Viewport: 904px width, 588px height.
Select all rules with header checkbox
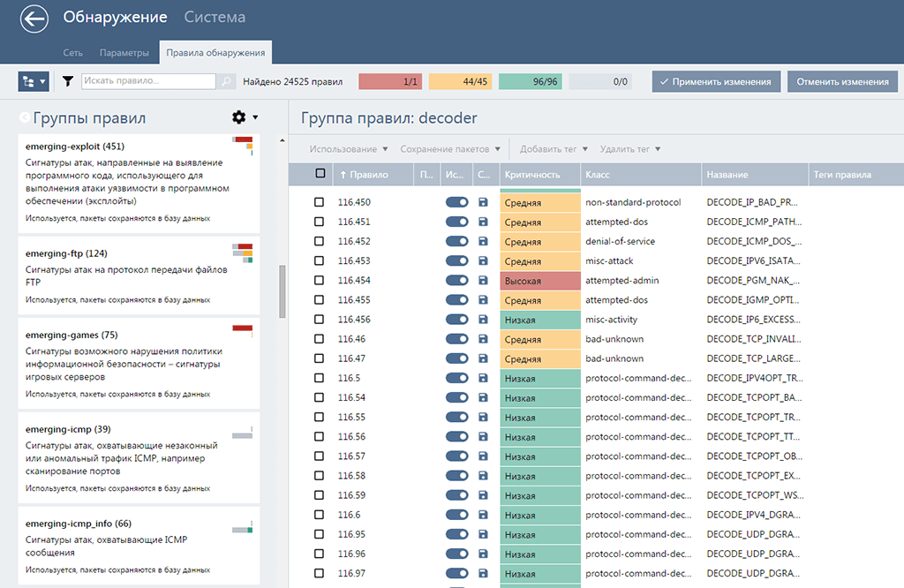click(320, 174)
